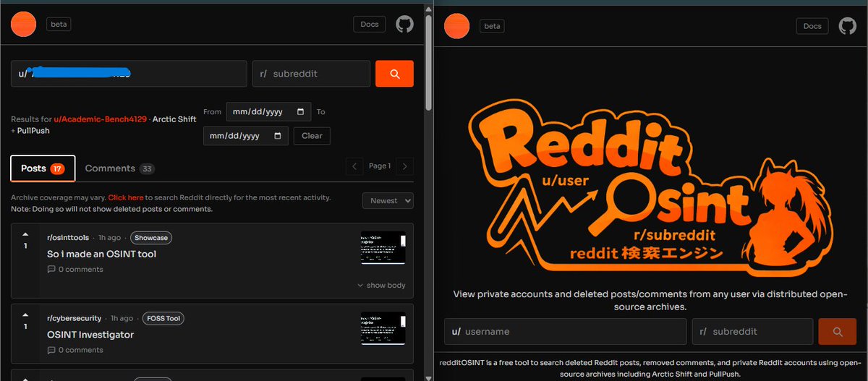Switch to the Comments tab
This screenshot has width=868, height=381.
(119, 168)
